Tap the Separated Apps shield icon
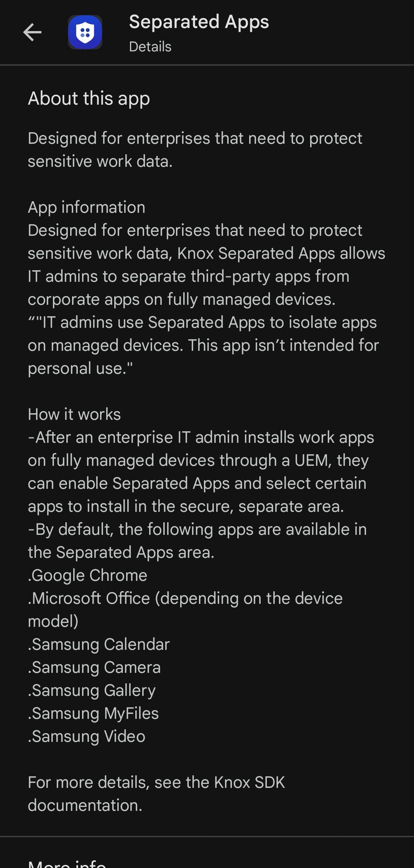 tap(85, 32)
